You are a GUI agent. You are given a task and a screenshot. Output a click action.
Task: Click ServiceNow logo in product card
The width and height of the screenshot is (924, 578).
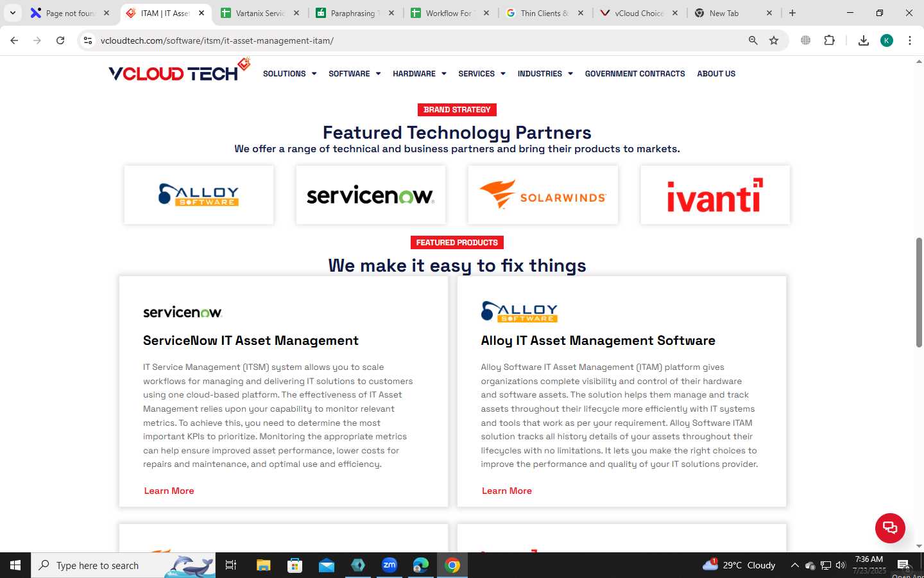182,312
